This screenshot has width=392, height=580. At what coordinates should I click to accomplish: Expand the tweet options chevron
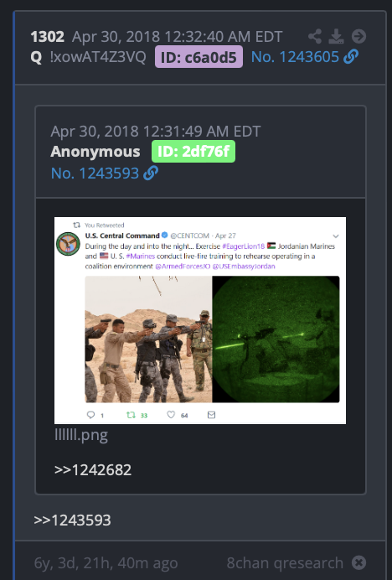(x=335, y=236)
